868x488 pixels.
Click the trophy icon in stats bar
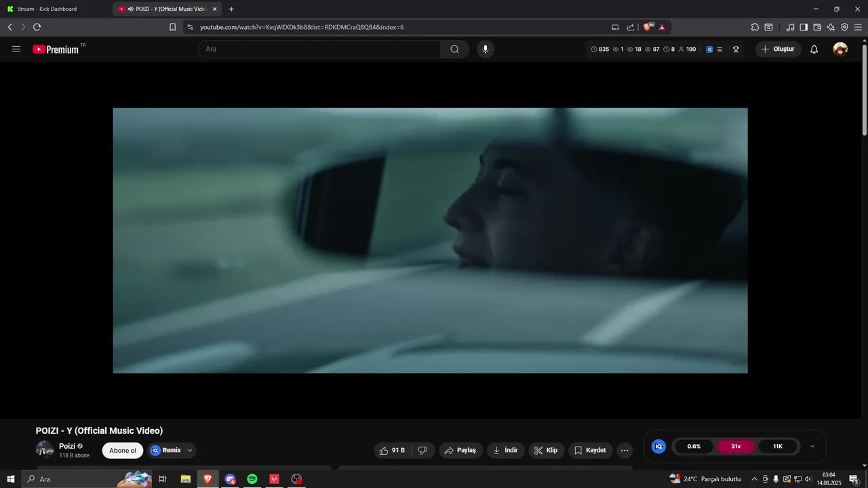coord(736,49)
